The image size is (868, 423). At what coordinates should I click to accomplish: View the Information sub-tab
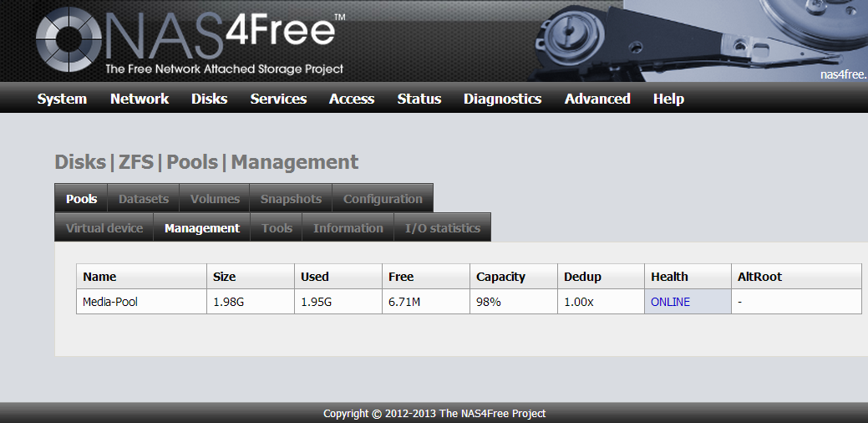[x=348, y=228]
